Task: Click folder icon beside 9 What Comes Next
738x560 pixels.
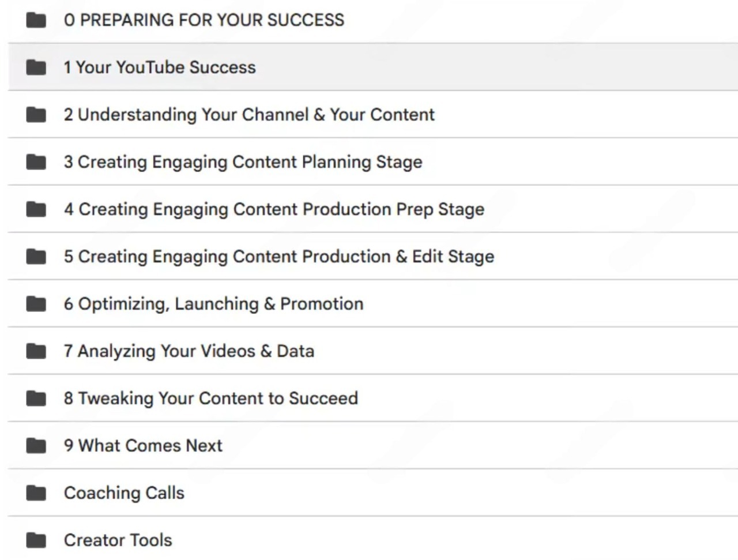Action: click(36, 446)
